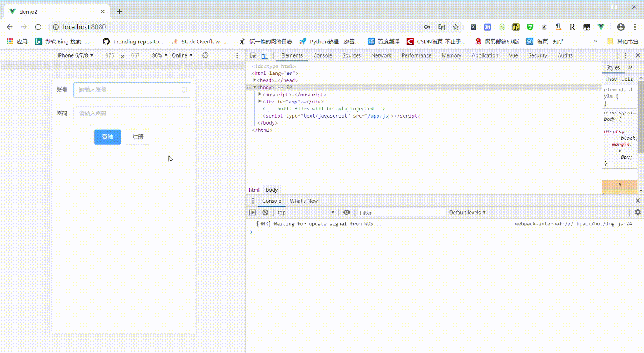Open device toolbar more options

(x=237, y=55)
